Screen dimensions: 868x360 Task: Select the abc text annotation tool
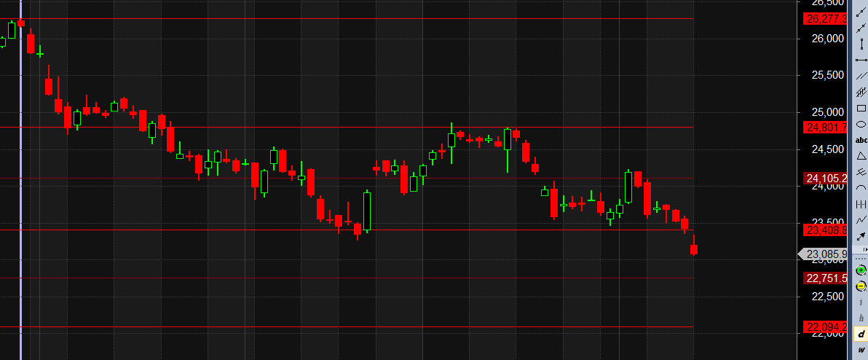[861, 140]
